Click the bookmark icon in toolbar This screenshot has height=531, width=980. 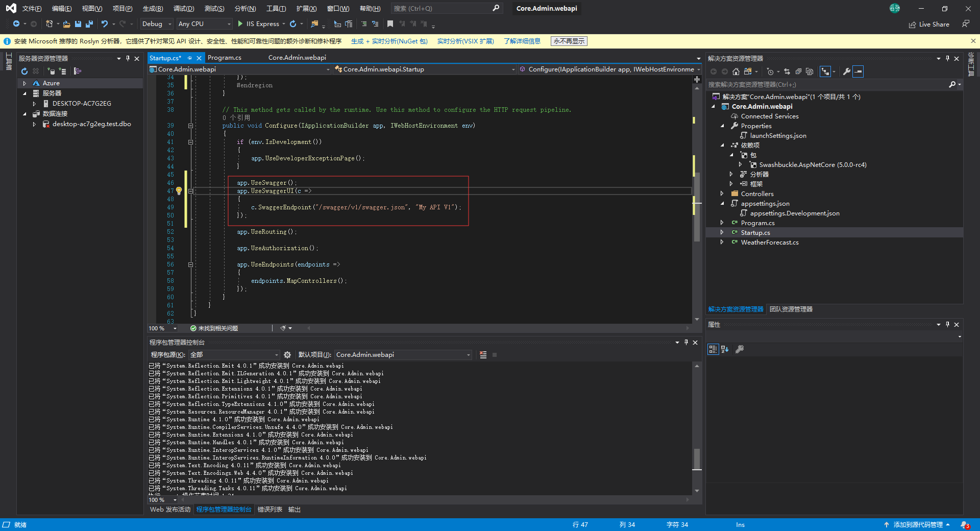(x=390, y=24)
